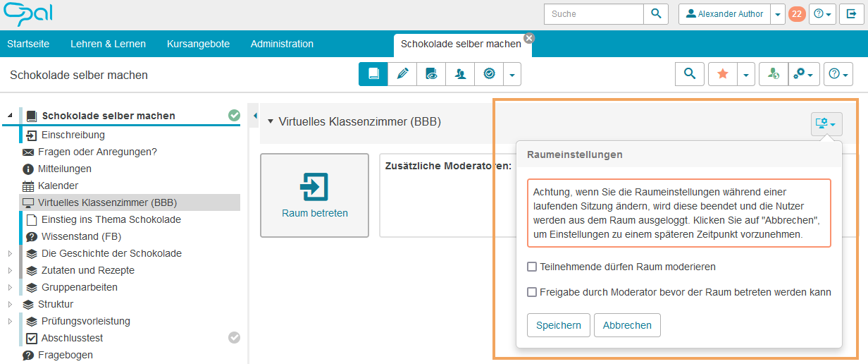Open dropdown arrow beside the favorite star
This screenshot has height=364, width=868.
click(746, 73)
